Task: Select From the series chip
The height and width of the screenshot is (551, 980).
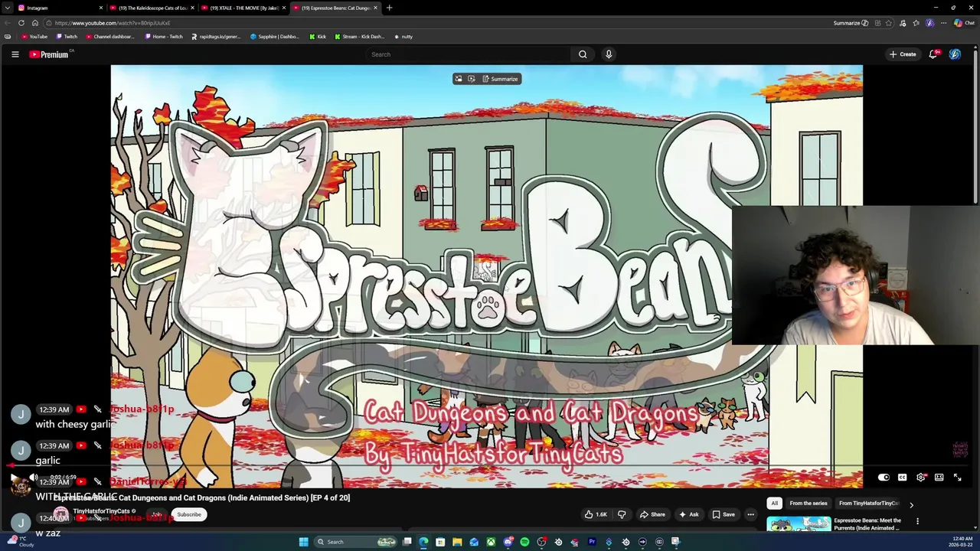Action: [x=808, y=504]
